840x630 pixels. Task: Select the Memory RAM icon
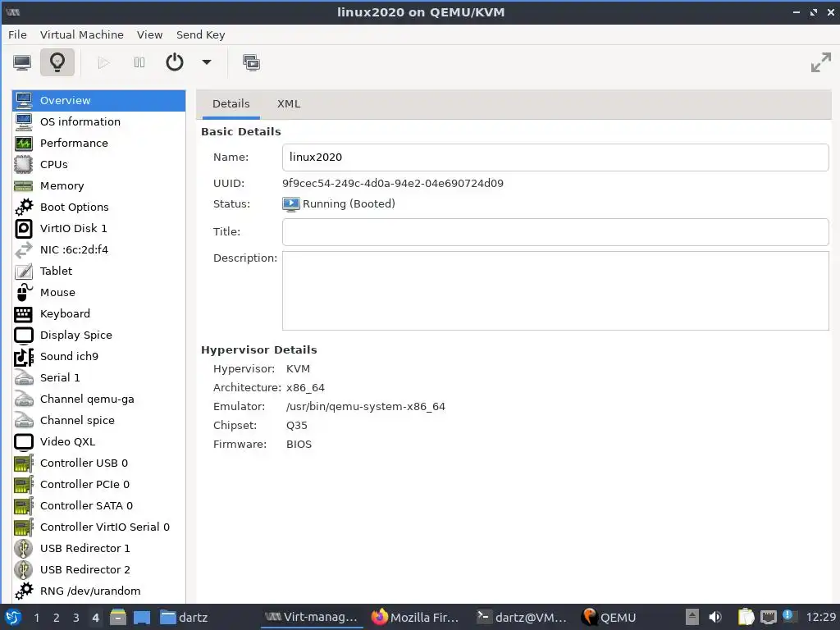tap(24, 186)
